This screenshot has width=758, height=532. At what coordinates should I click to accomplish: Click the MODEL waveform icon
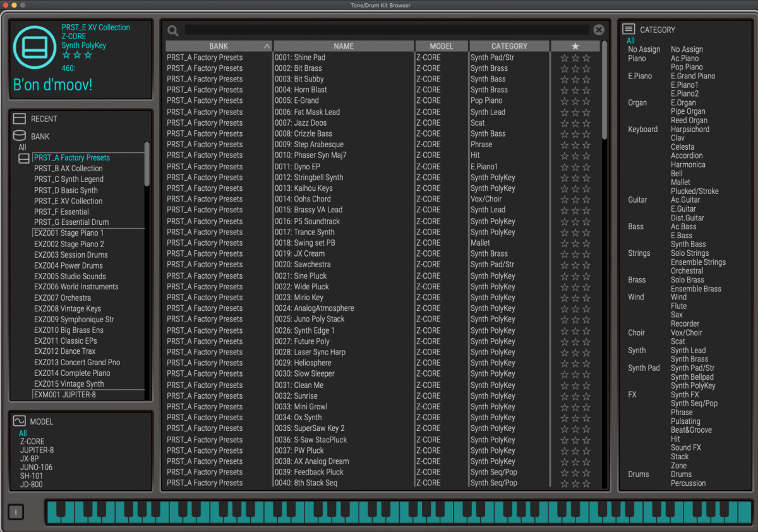tap(20, 421)
